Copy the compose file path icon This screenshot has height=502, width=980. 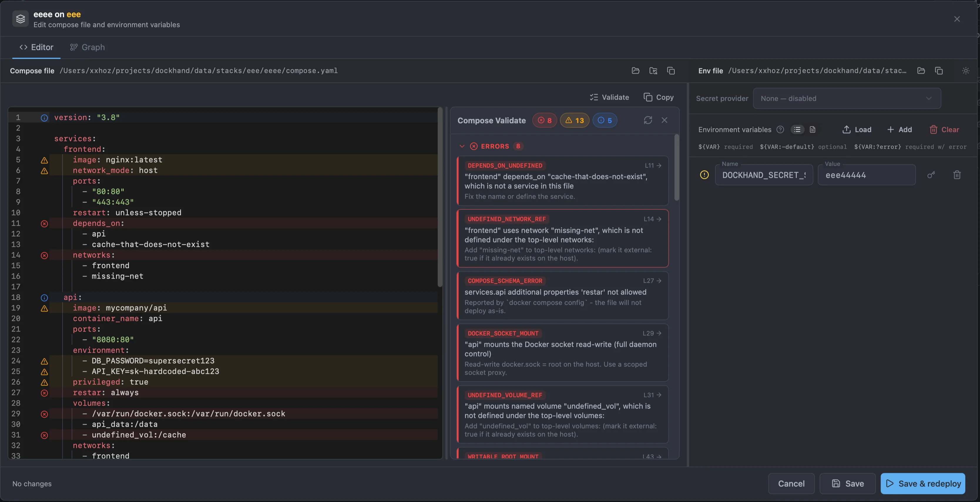pos(671,71)
